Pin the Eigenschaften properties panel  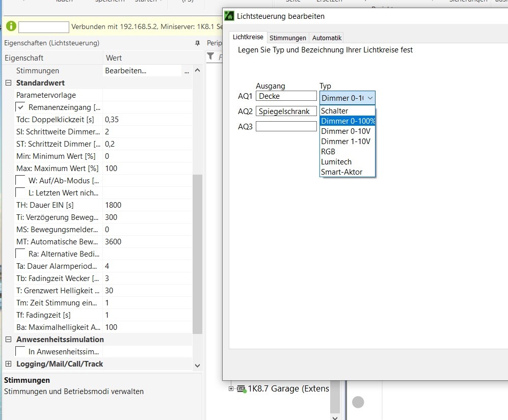click(x=197, y=43)
